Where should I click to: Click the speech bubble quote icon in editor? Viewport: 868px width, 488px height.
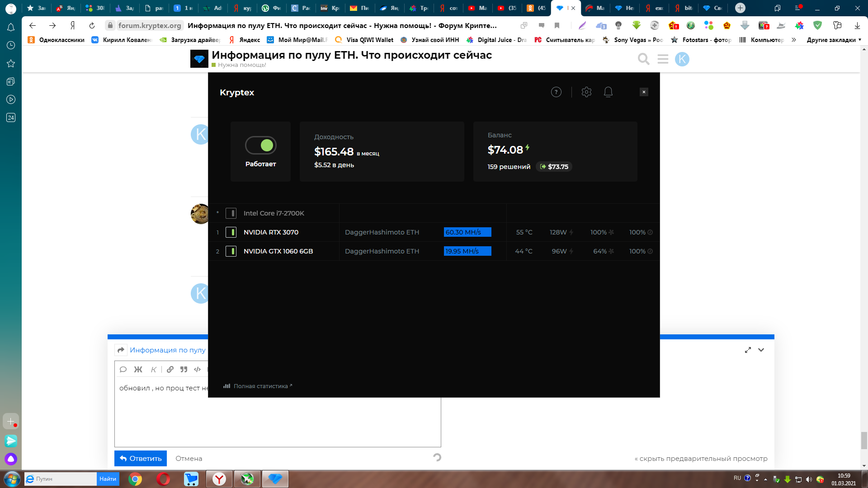[123, 370]
